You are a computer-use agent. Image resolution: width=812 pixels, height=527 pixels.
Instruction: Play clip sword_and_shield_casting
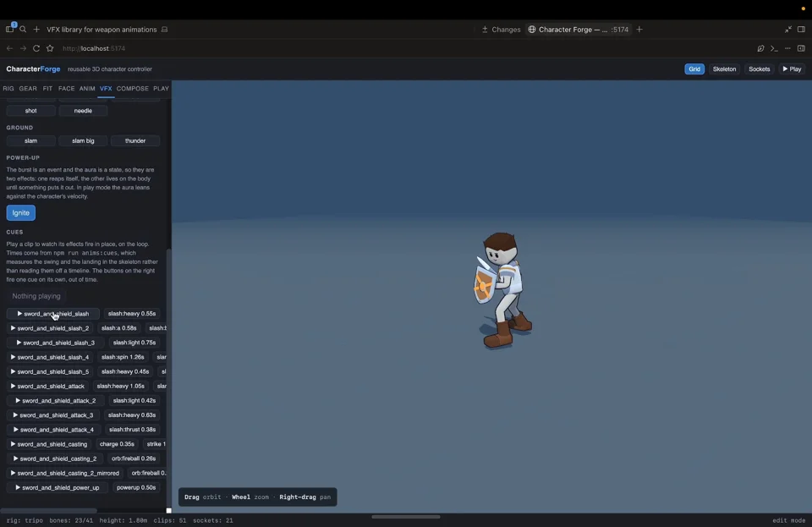tap(49, 444)
